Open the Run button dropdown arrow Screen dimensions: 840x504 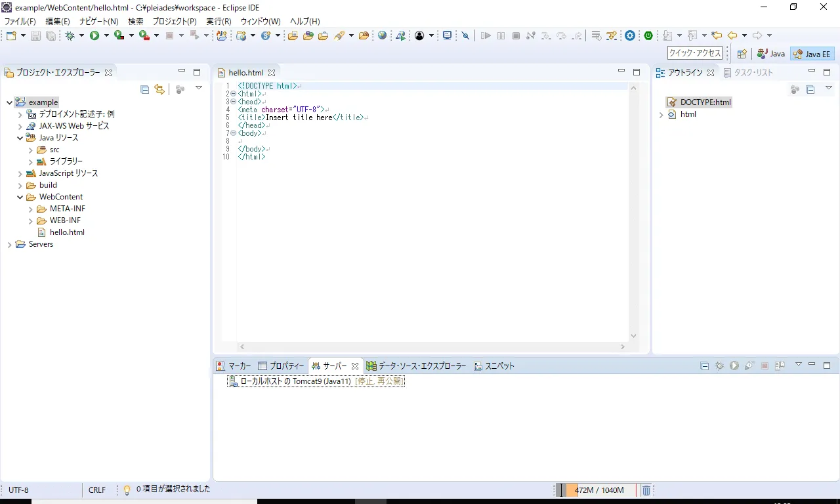tap(106, 35)
